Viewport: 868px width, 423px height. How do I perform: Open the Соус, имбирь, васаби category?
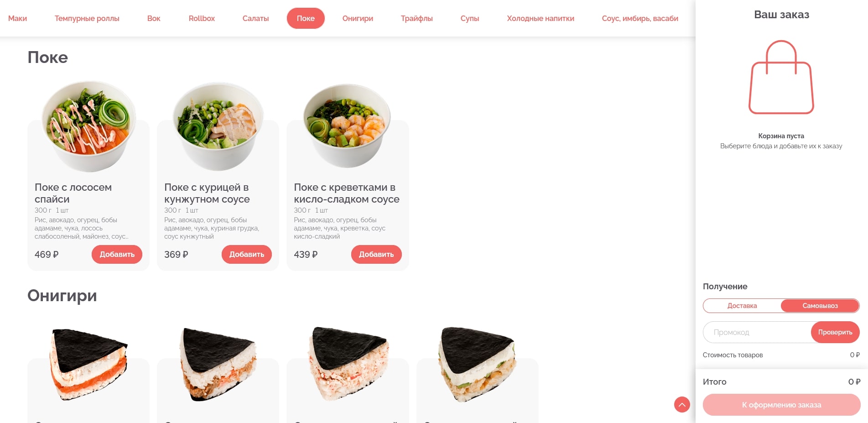click(640, 18)
